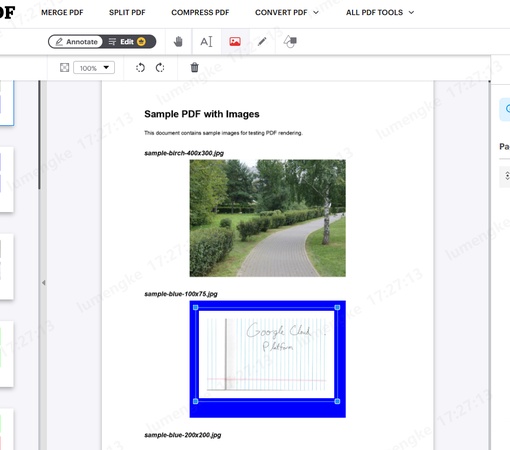
Task: Rotate the image clockwise
Action: 160,68
